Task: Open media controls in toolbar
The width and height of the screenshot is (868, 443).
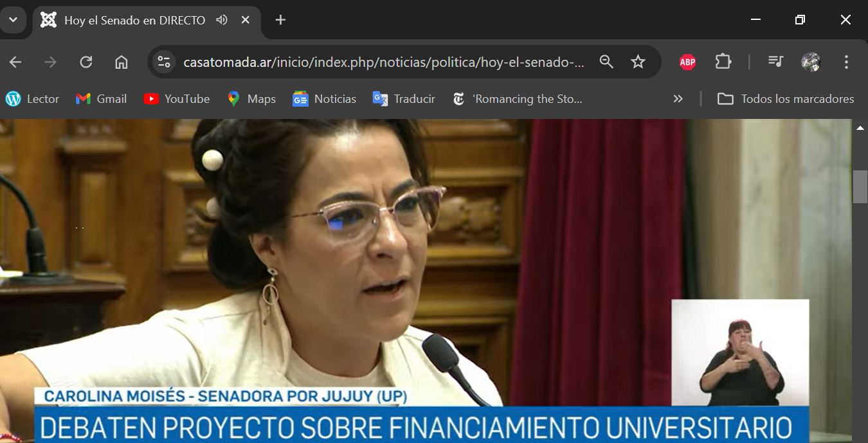Action: pos(775,62)
